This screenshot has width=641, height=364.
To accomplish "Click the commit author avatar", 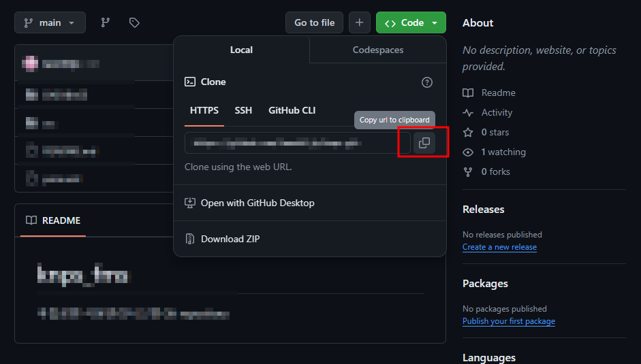I will pyautogui.click(x=30, y=63).
